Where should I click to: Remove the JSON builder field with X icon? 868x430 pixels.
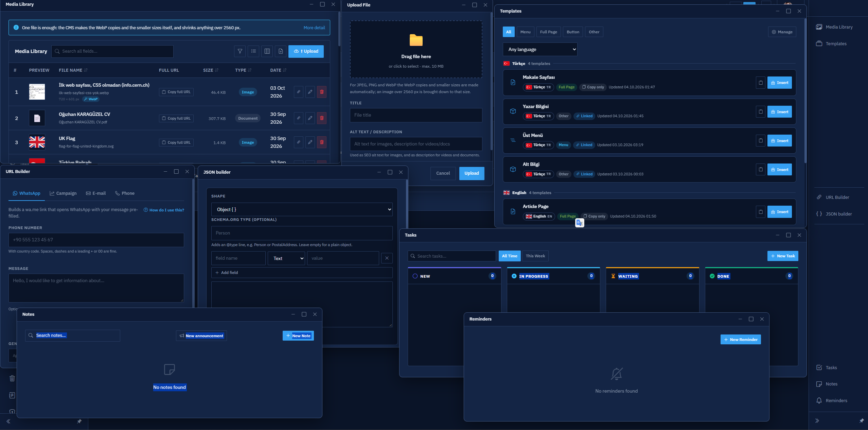tap(387, 258)
